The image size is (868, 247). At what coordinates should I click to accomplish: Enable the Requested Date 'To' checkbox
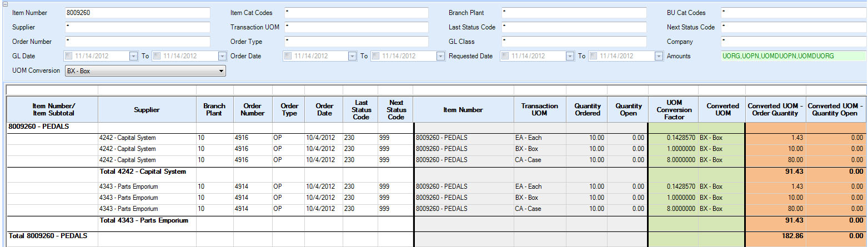(x=593, y=56)
